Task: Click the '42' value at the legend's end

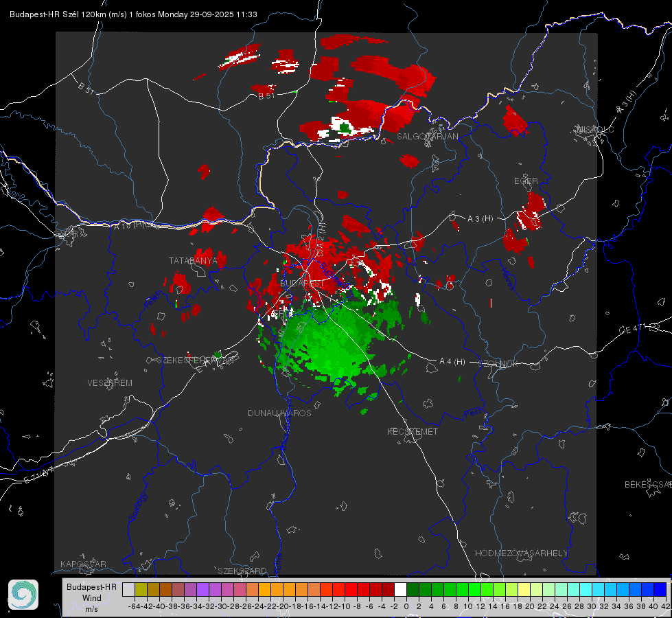Action: [x=666, y=606]
